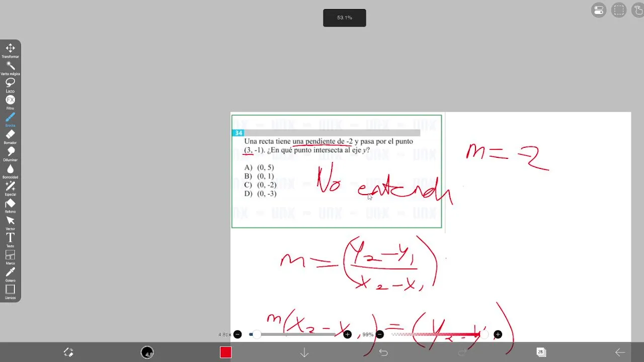The width and height of the screenshot is (644, 362).
Task: Adjust the brush thickness slider handle
Action: coord(257,334)
